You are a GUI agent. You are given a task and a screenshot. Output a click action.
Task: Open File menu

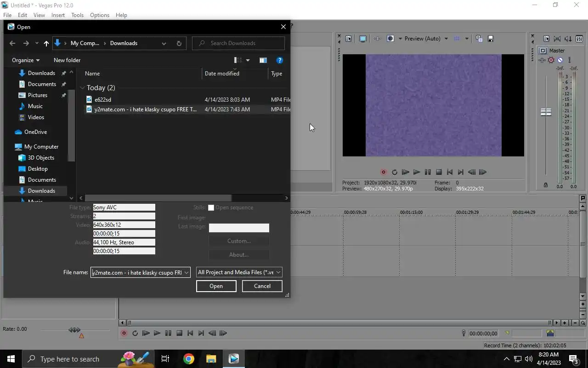[7, 15]
